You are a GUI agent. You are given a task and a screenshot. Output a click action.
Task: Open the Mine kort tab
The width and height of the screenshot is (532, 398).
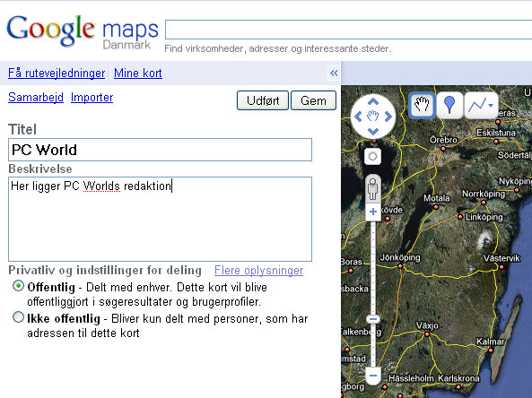point(138,73)
